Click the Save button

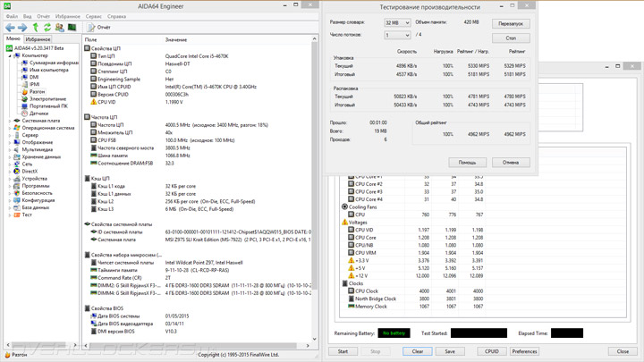[450, 351]
